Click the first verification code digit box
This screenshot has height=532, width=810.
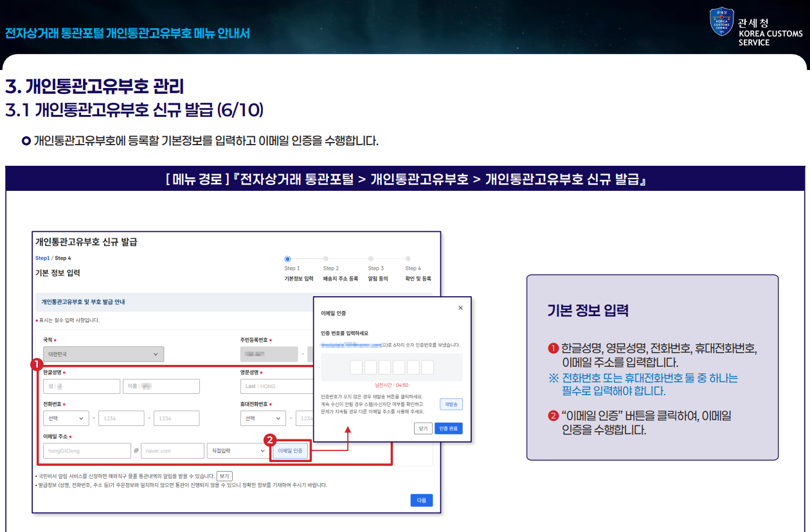click(x=356, y=368)
